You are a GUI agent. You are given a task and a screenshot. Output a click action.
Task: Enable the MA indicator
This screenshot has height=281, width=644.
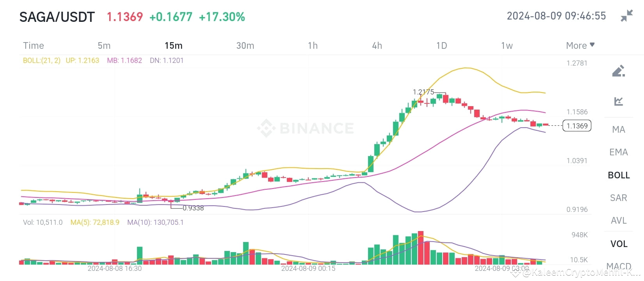(618, 129)
